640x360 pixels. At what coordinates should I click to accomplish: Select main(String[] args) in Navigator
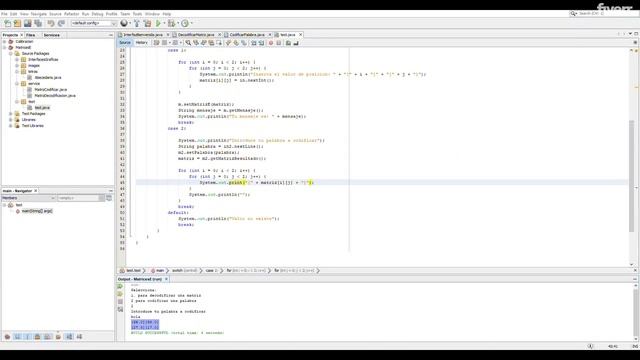point(37,211)
